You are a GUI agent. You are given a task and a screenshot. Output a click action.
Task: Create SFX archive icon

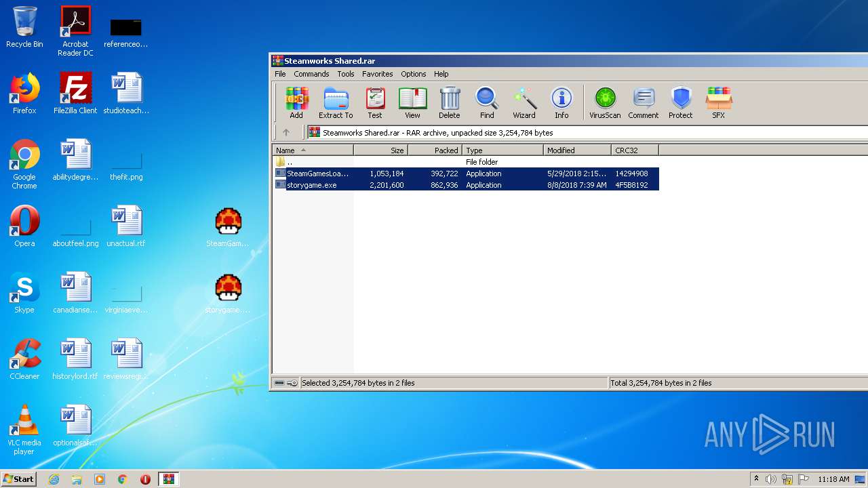click(719, 103)
